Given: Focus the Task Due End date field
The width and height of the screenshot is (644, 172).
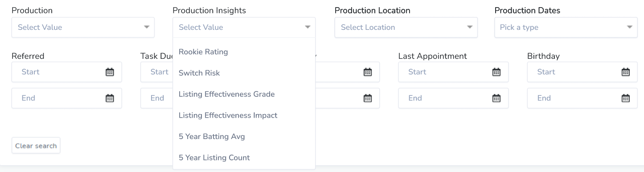Looking at the screenshot, I should click(156, 98).
